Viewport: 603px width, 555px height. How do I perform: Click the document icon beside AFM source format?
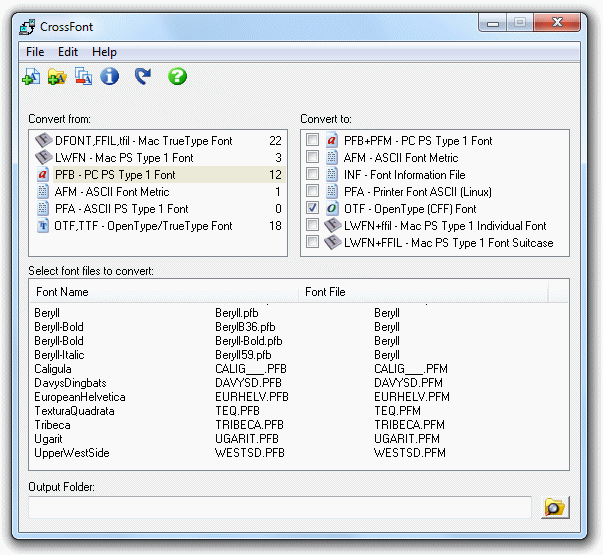click(x=43, y=192)
